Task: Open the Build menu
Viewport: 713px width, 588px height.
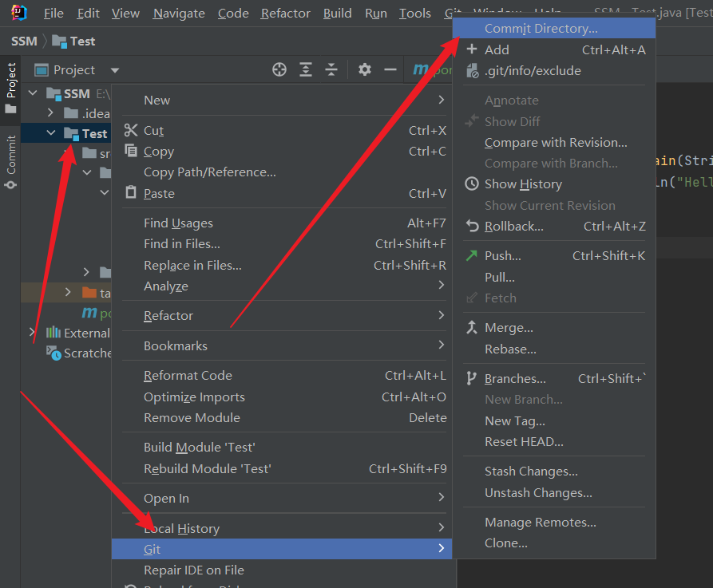Action: (x=338, y=14)
